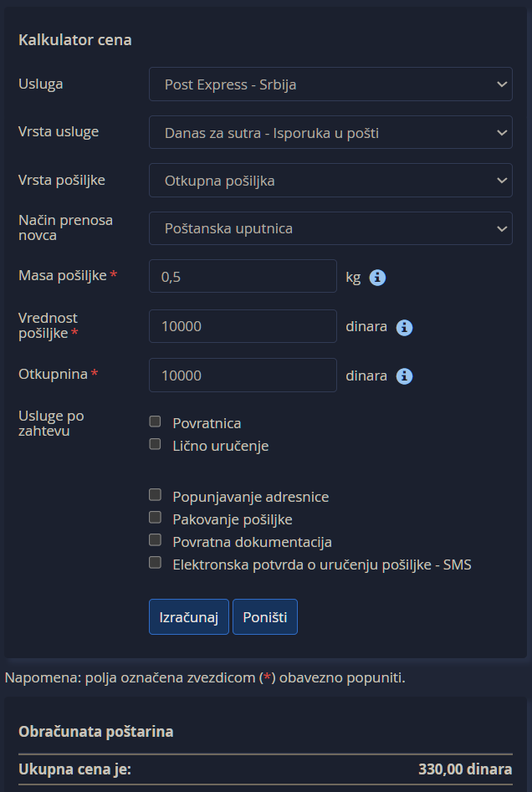Screen dimensions: 532x792
Task: Click info icon beside Otkupnina field
Action: pyautogui.click(x=404, y=376)
